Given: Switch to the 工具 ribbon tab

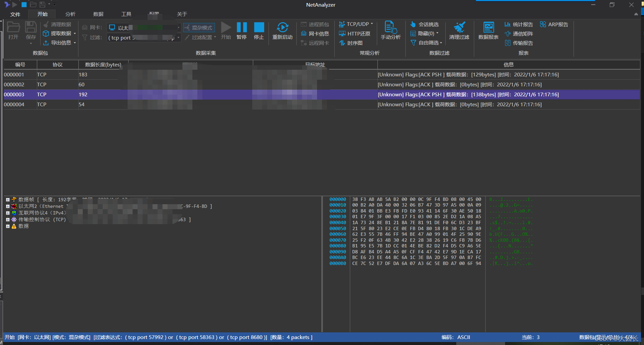Looking at the screenshot, I should point(126,14).
